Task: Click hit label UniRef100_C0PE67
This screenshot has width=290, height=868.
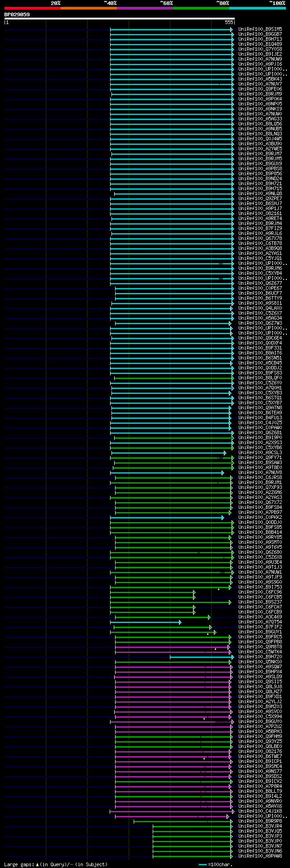Action: click(x=260, y=288)
